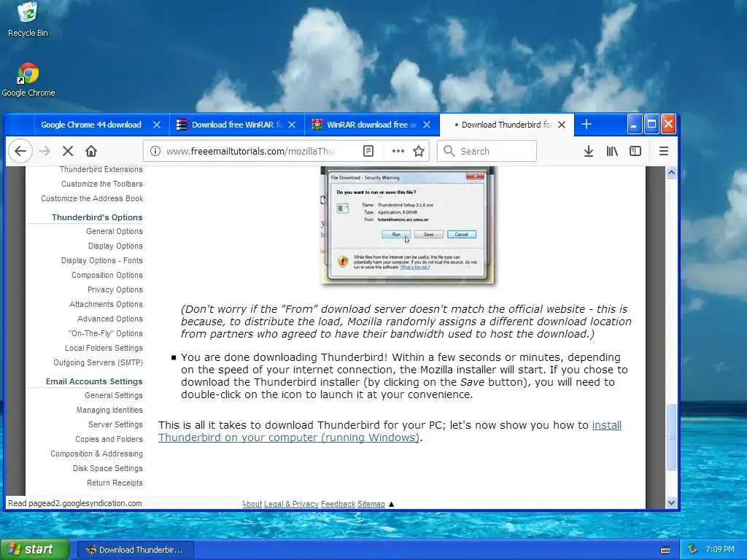The image size is (747, 560).
Task: Open Composition & Addressing sidebar link
Action: click(x=97, y=454)
